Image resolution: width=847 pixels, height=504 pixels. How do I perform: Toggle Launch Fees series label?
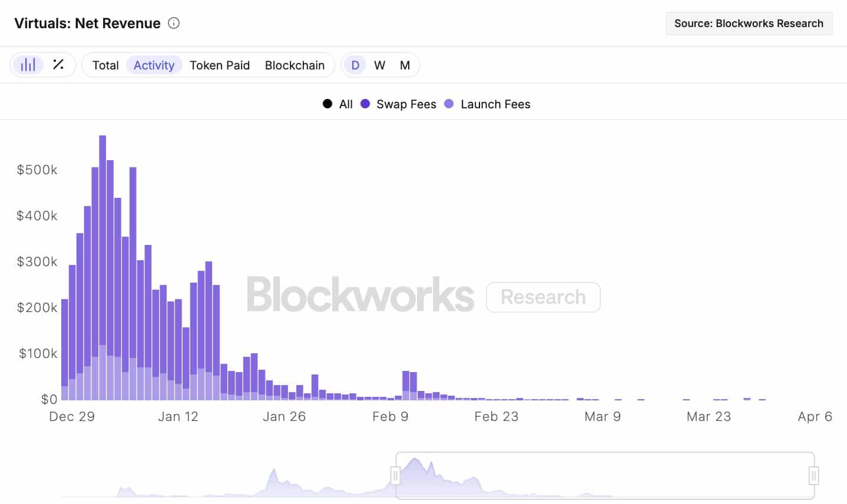point(495,104)
